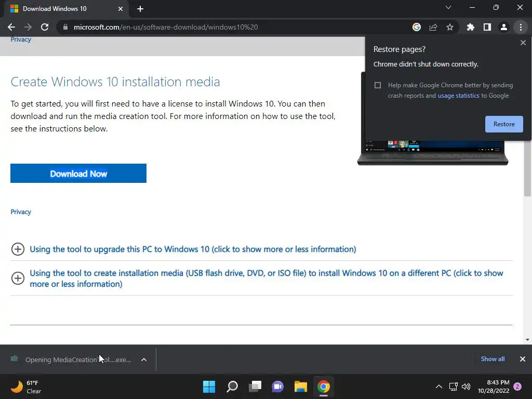Open network settings tray icon

(x=453, y=387)
